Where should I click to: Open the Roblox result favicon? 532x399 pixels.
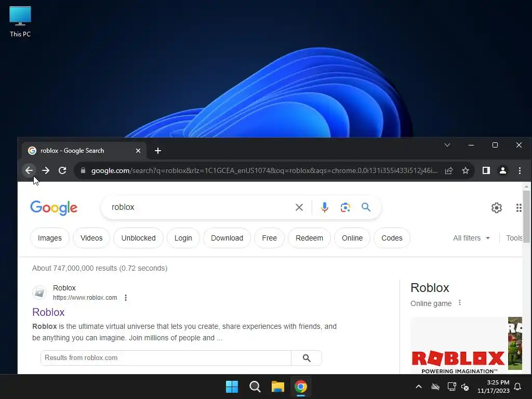coord(39,292)
